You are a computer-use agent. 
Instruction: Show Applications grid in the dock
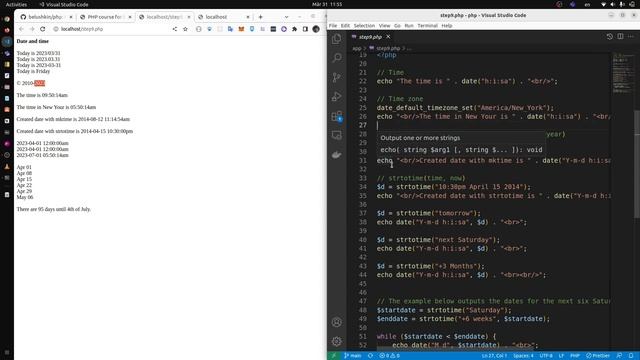[7, 352]
